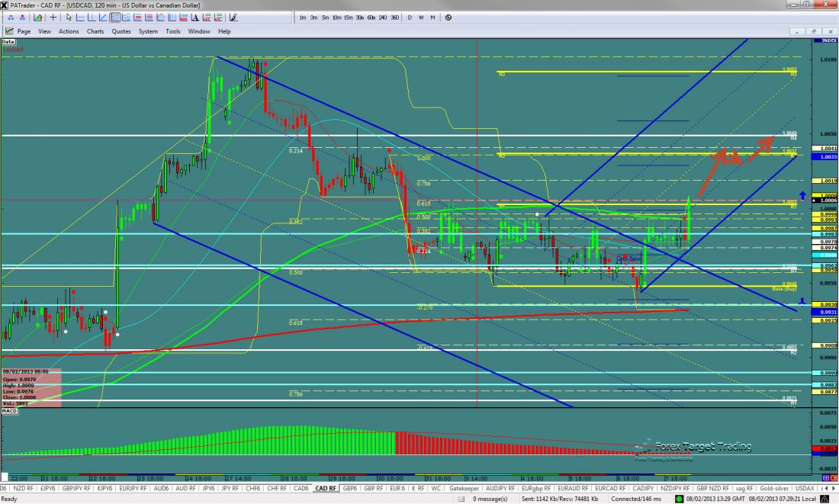Click the clock icon in timeframe toolbar
Image resolution: width=839 pixels, height=504 pixels.
click(448, 17)
